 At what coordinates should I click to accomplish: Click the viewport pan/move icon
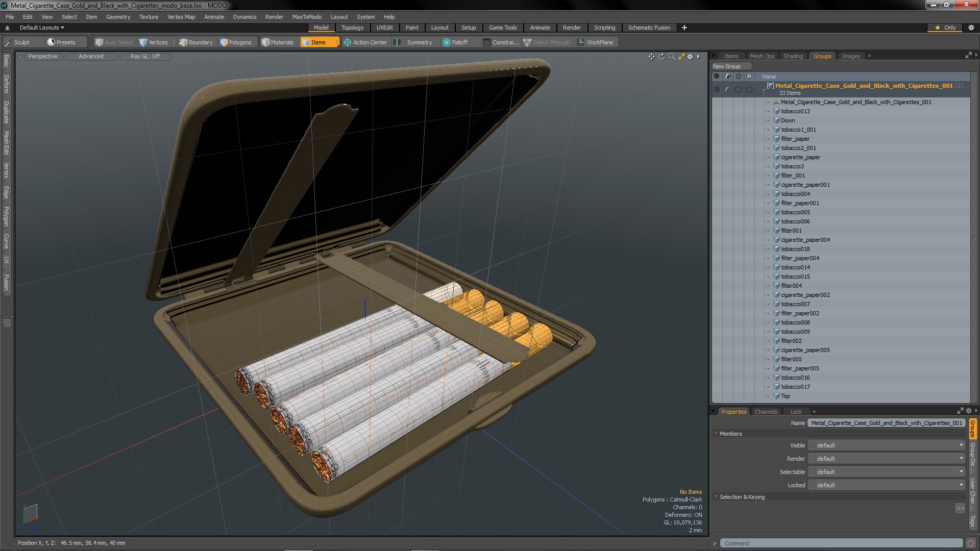[651, 57]
